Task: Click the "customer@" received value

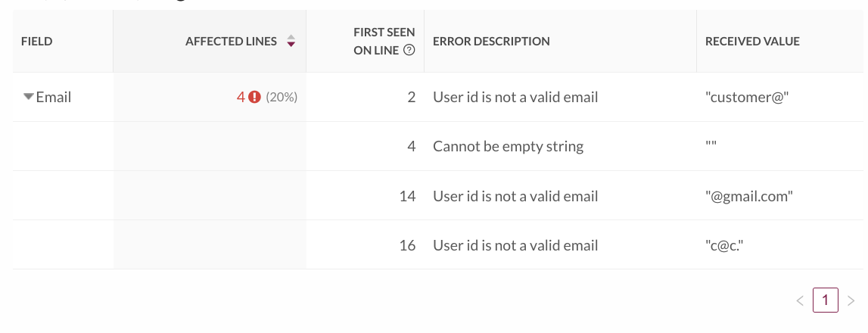Action: (x=747, y=98)
